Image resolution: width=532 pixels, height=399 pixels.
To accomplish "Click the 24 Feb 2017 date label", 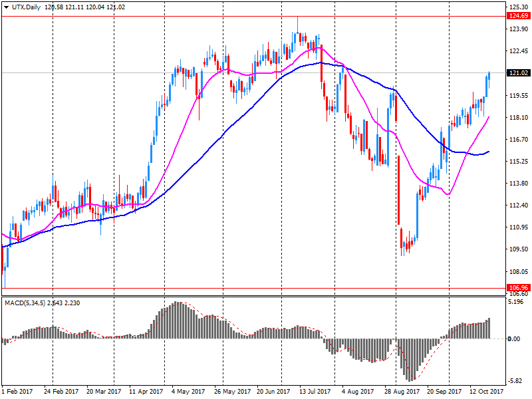I will pos(61,392).
